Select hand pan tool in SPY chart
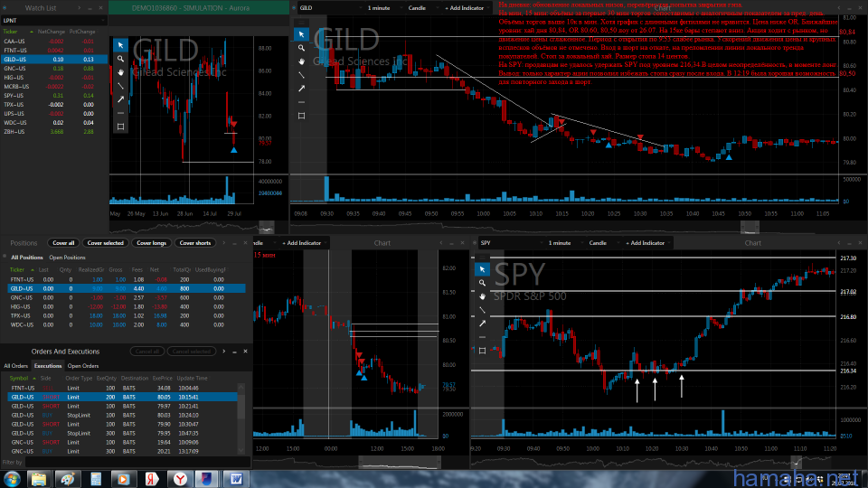868x488 pixels. click(482, 296)
